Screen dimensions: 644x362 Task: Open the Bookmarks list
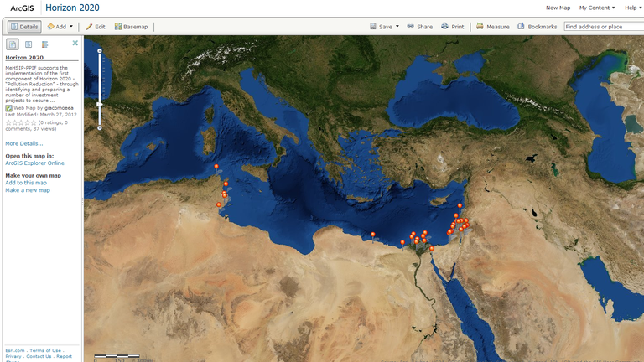(538, 27)
